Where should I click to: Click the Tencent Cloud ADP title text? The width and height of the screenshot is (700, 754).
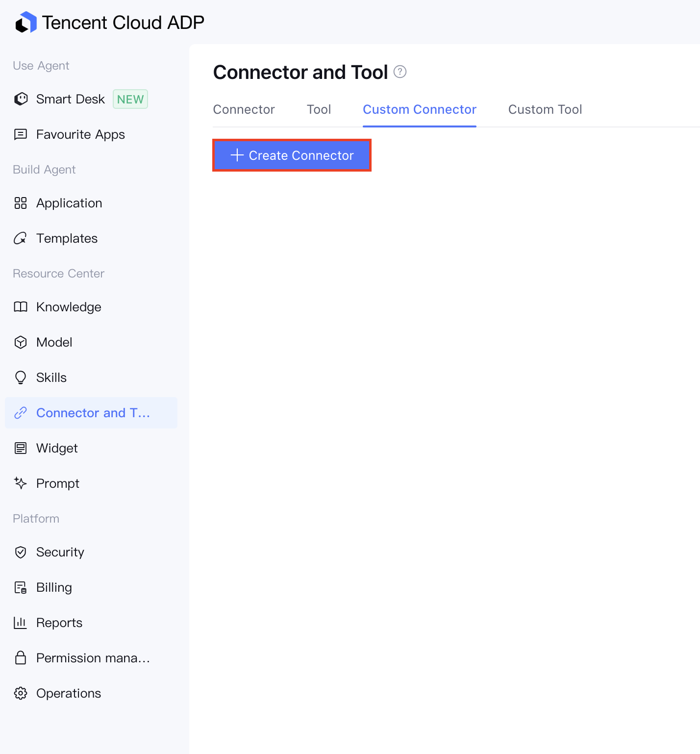(x=123, y=23)
